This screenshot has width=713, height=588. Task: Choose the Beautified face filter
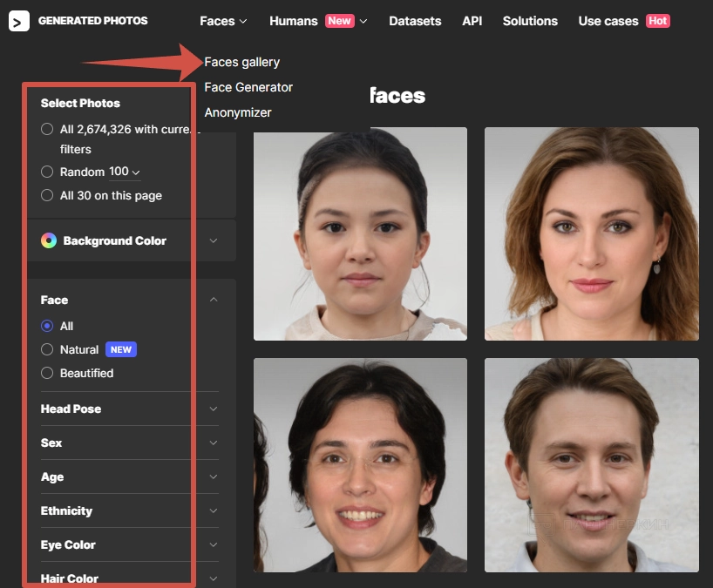47,373
